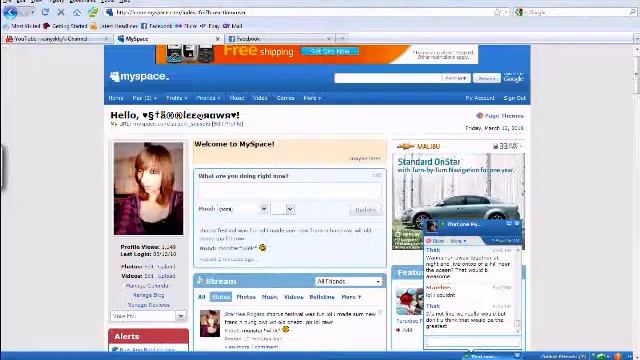This screenshot has width=640, height=360.
Task: Close the YouTube browser tab
Action: coord(107,39)
